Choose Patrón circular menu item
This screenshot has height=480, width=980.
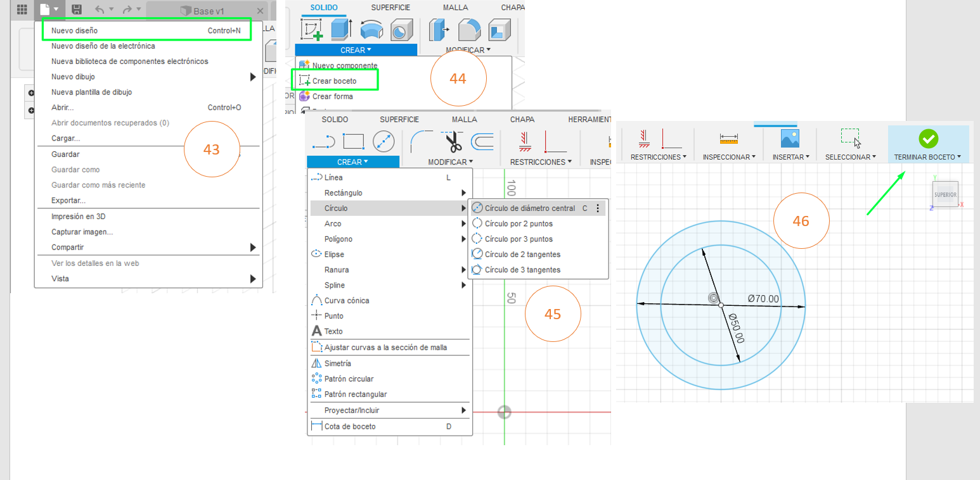tap(351, 379)
